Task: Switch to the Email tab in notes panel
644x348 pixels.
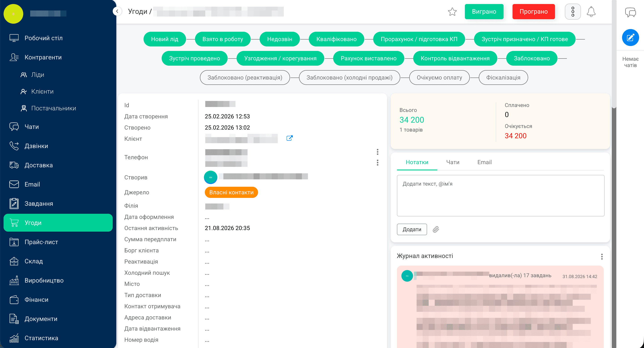Action: pos(484,162)
